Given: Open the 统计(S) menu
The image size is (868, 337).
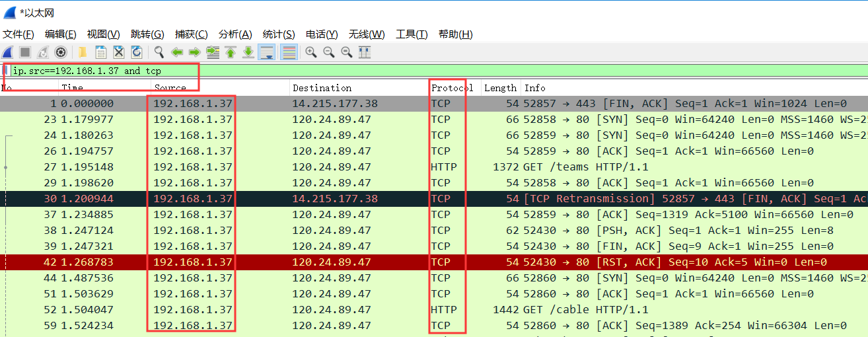Looking at the screenshot, I should [279, 34].
